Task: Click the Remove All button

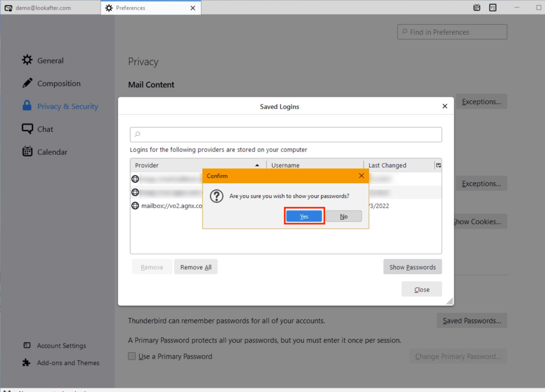Action: point(196,267)
